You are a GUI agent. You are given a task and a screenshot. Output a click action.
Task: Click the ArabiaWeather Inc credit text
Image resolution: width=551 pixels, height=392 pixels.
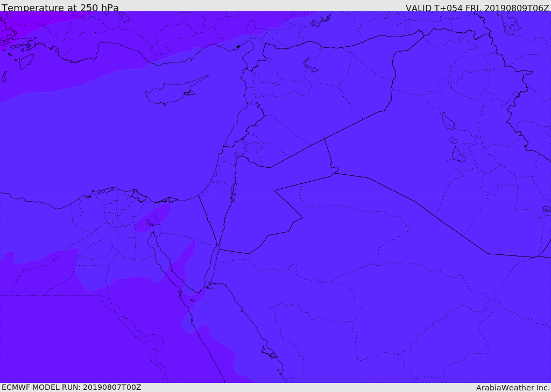pyautogui.click(x=513, y=388)
